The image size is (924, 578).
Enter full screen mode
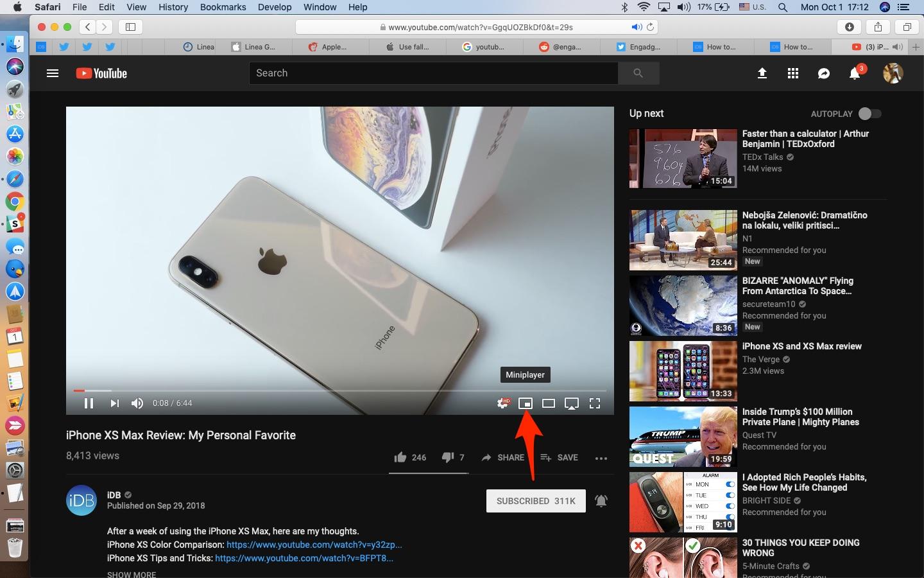(x=595, y=403)
